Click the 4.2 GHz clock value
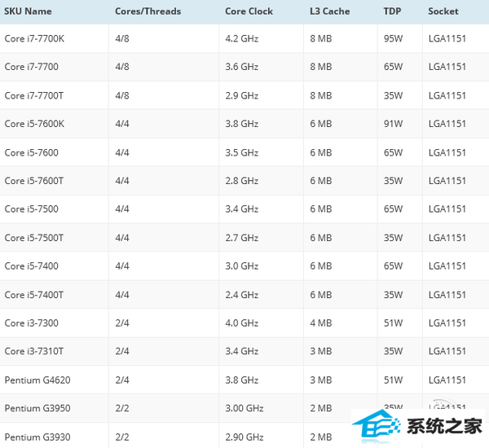This screenshot has width=489, height=448. click(242, 38)
